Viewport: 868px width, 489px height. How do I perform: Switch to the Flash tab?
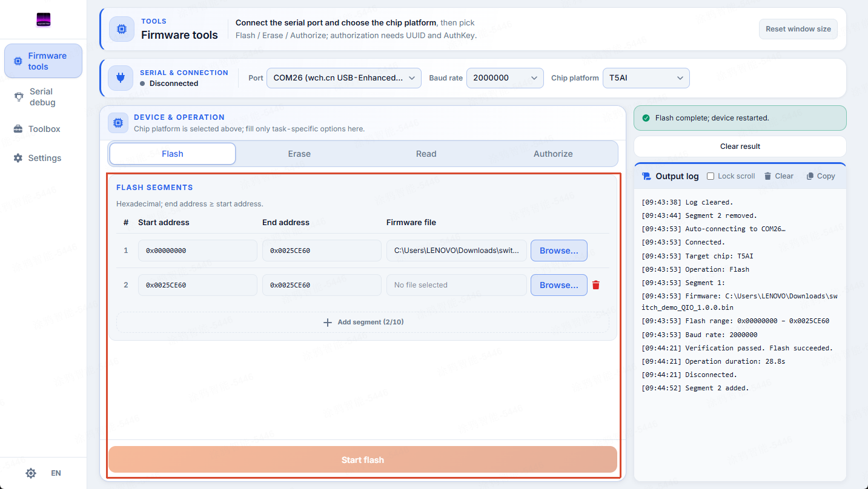click(173, 154)
